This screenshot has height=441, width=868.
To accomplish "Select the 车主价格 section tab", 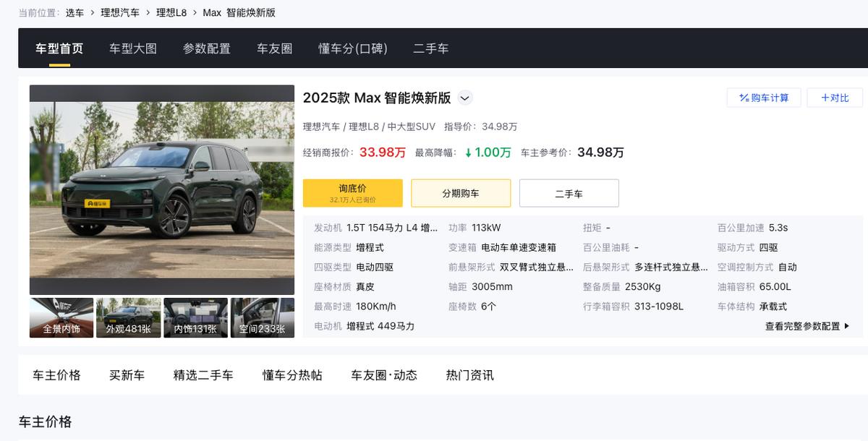I will point(55,374).
